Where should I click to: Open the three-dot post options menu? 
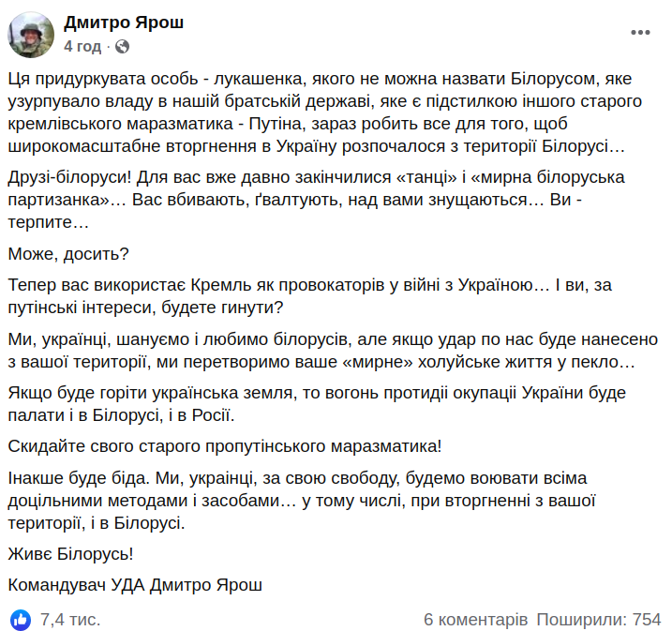click(640, 33)
